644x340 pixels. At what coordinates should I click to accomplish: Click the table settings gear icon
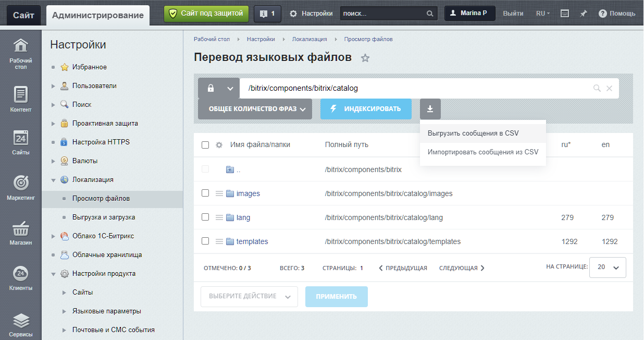tap(219, 145)
